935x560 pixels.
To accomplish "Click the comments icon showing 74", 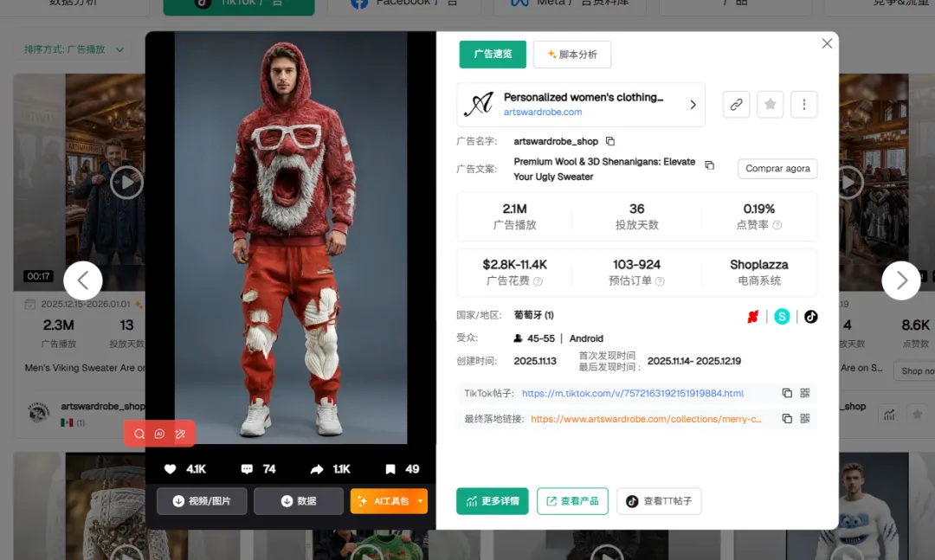I will coord(247,469).
